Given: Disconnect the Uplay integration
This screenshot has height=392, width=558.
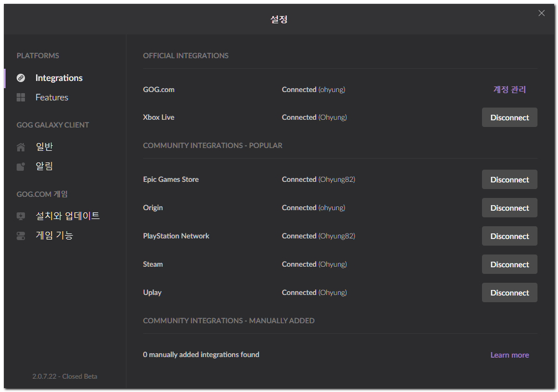Looking at the screenshot, I should coord(510,293).
